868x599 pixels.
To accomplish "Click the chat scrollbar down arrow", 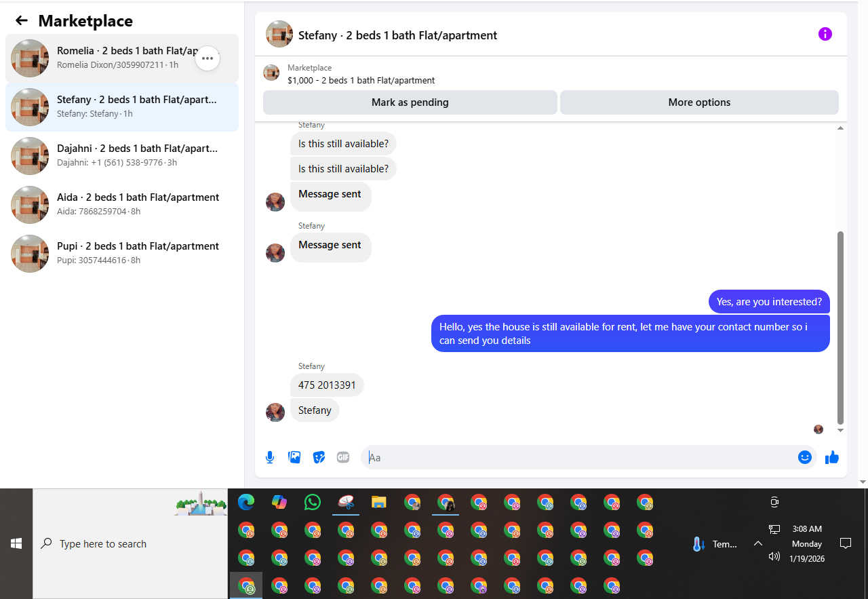I will click(841, 430).
